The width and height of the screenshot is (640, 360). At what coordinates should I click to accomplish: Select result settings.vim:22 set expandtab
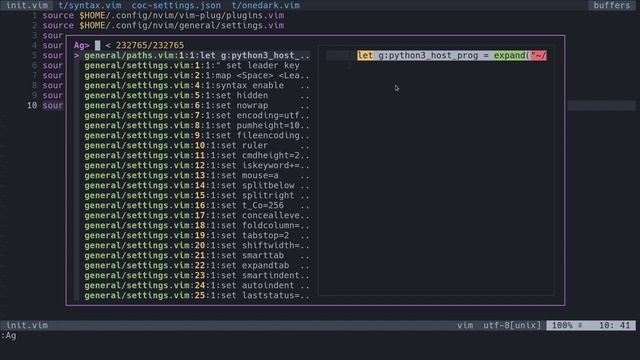point(197,265)
